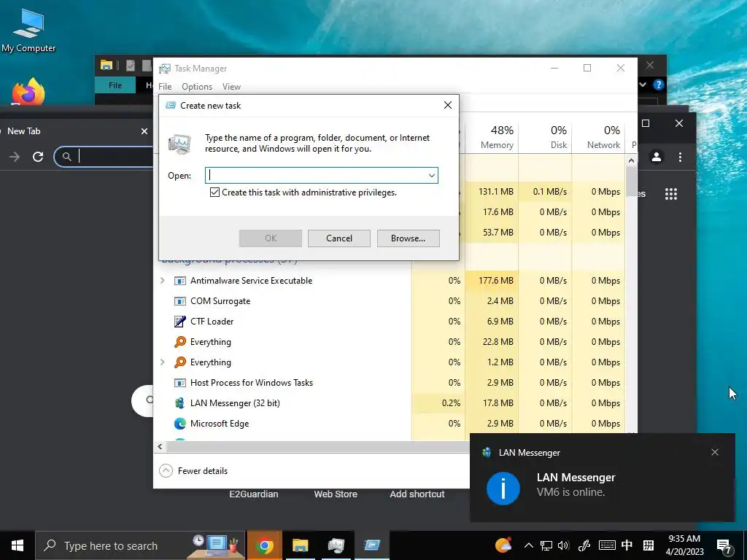Expand the File Explorer ribbon chevron
Viewport: 747px width, 560px height.
643,85
